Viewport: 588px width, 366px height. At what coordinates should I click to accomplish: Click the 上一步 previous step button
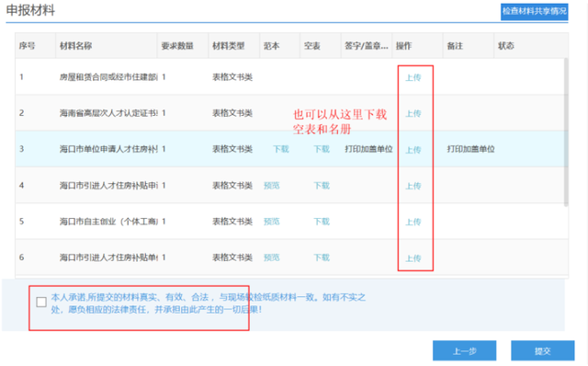(464, 351)
